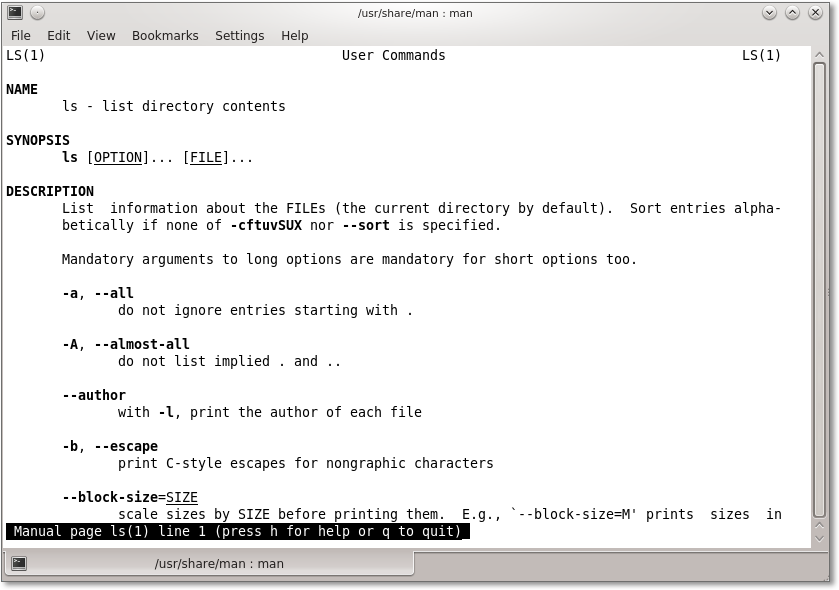This screenshot has height=590, width=839.
Task: Open the View menu
Action: (101, 35)
